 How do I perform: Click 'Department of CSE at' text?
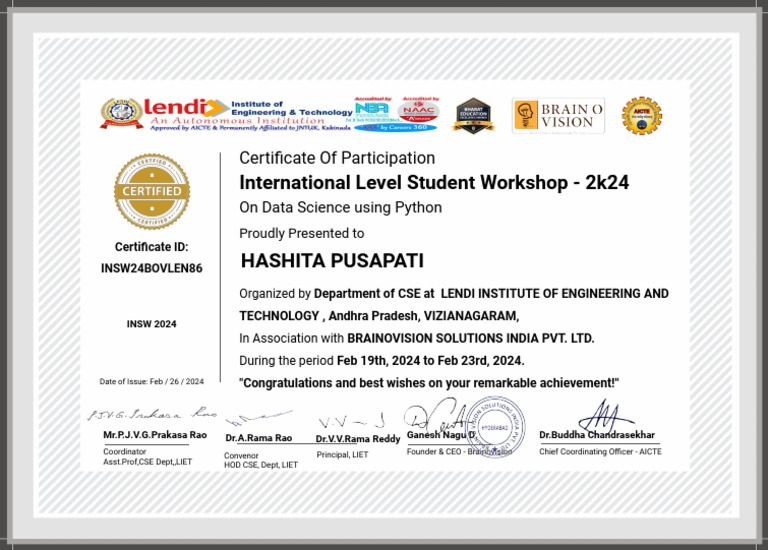pos(374,293)
